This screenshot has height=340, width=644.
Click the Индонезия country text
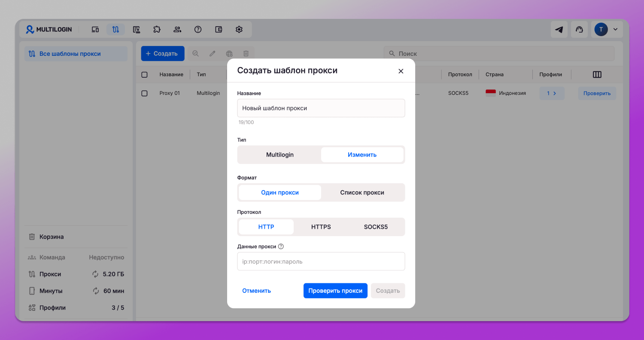(x=512, y=93)
